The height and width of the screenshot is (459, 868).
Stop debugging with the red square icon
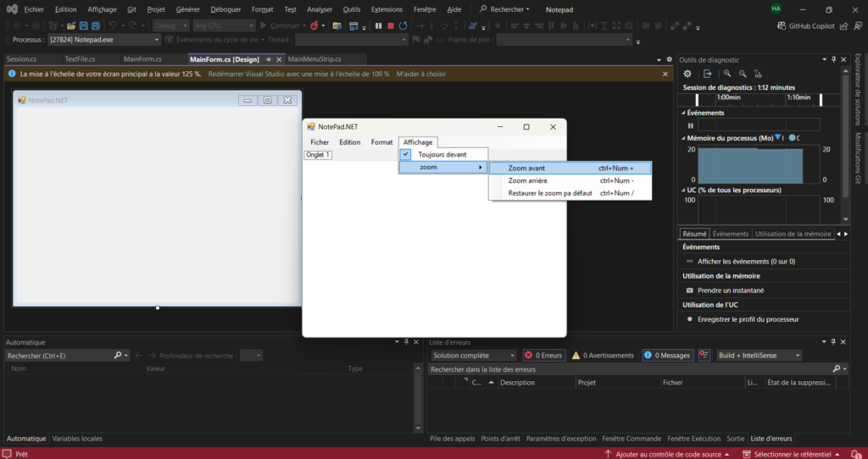tap(390, 26)
